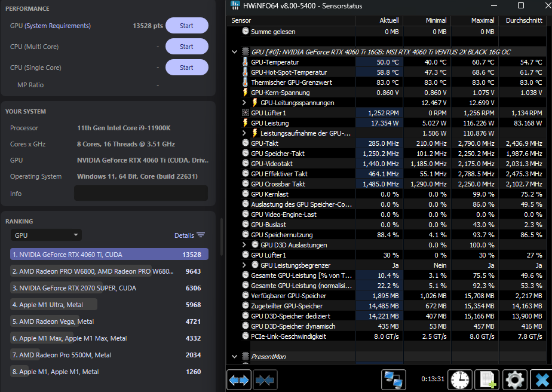Image resolution: width=552 pixels, height=392 pixels.
Task: Click the GPU-Temperatur current value 50.0 °C
Action: [388, 62]
